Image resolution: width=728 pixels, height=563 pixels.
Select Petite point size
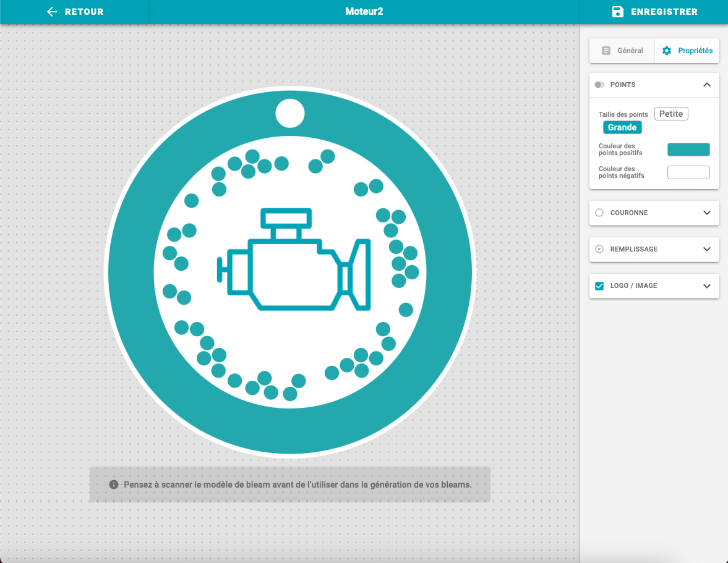[671, 114]
